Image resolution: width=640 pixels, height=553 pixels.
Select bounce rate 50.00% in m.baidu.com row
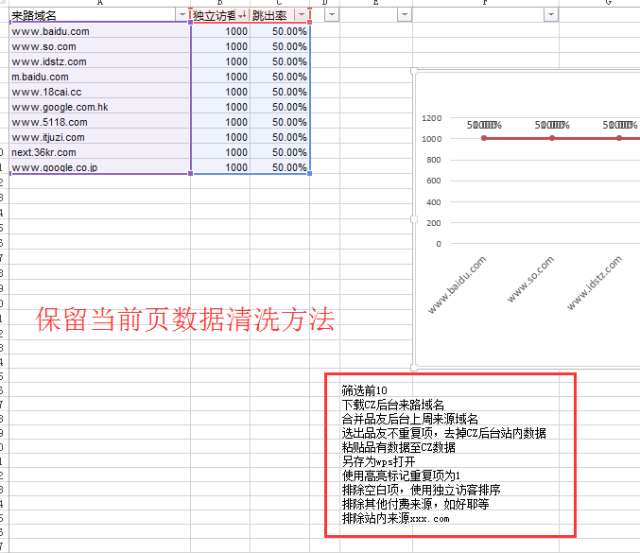click(280, 77)
